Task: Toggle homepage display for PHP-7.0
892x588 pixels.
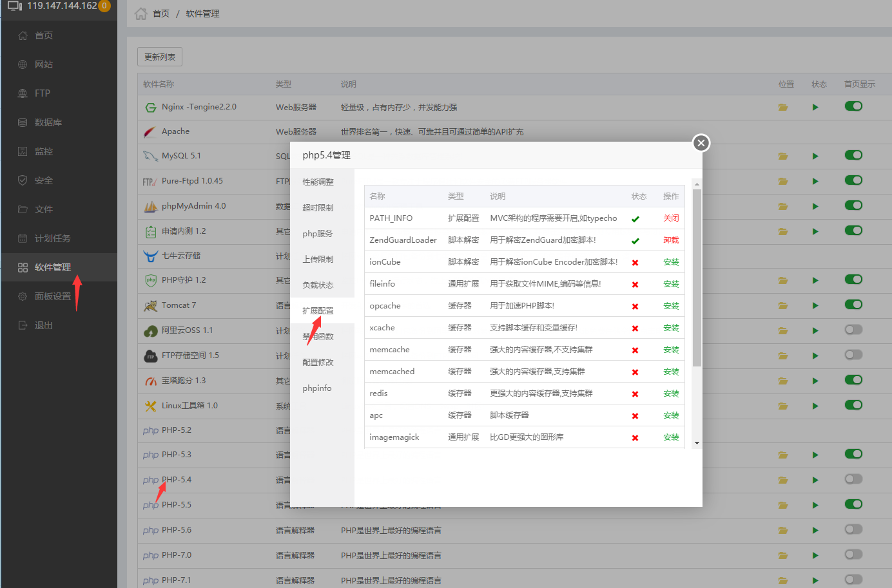Action: coord(853,555)
